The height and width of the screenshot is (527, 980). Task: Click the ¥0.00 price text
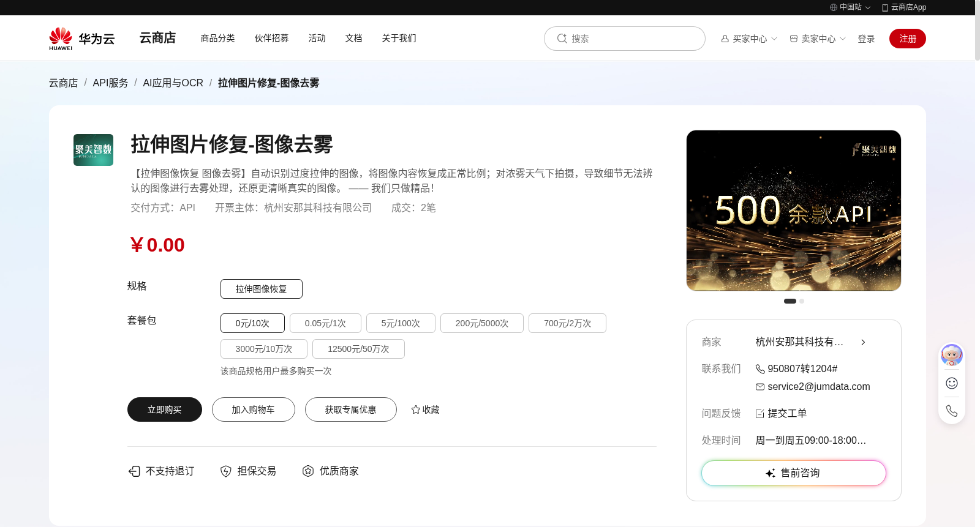click(x=157, y=245)
